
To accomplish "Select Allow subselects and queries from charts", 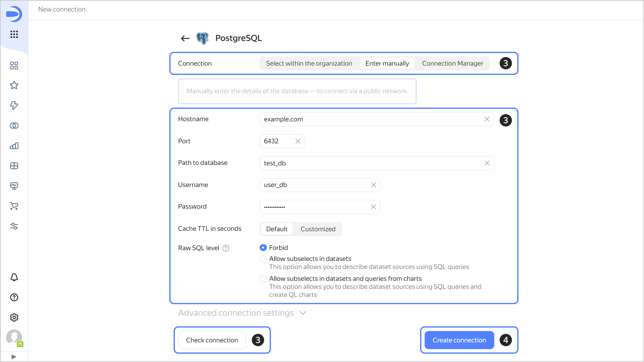I will (263, 279).
